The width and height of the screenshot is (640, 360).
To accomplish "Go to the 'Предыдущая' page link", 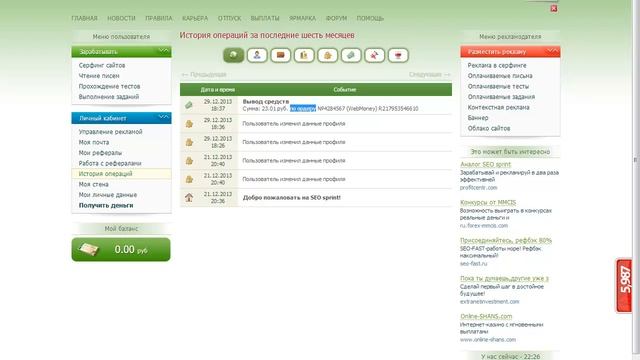I will [204, 75].
